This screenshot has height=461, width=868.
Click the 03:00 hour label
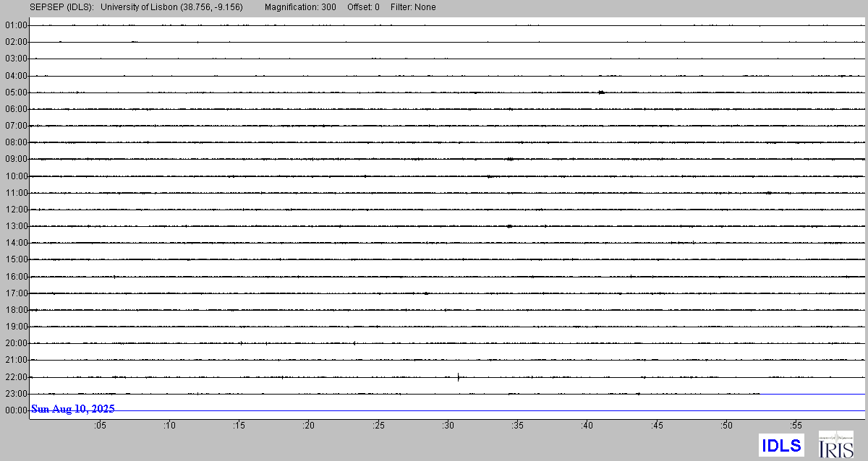tap(16, 59)
